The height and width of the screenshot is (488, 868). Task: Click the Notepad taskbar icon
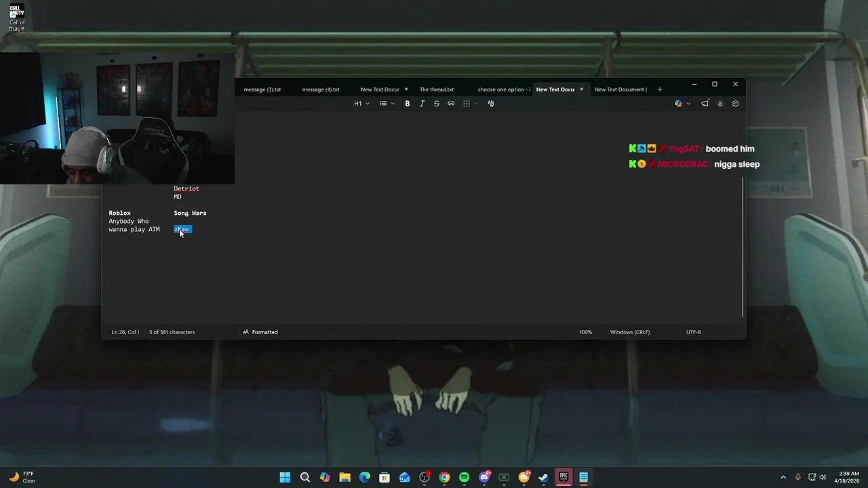583,477
